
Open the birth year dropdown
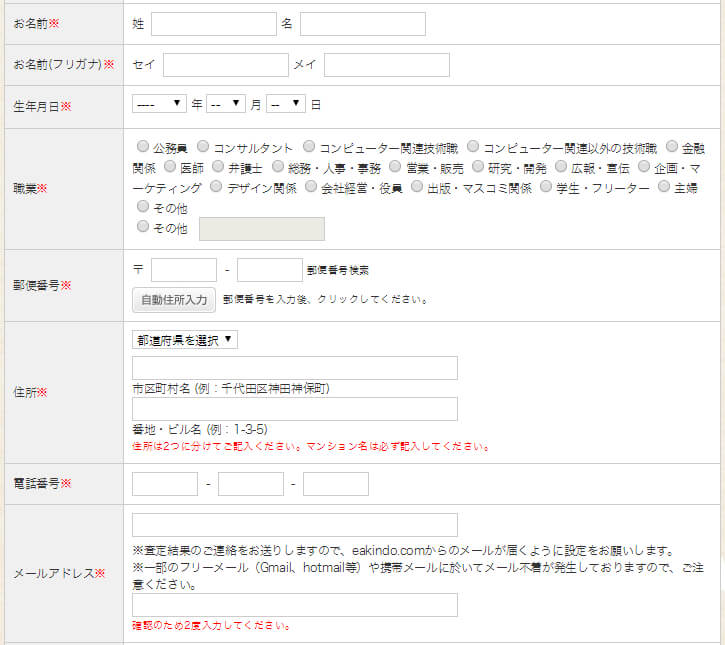(159, 104)
